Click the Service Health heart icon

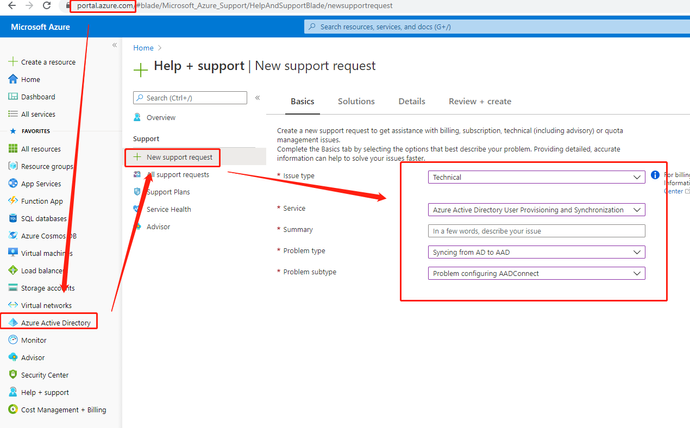click(x=137, y=209)
